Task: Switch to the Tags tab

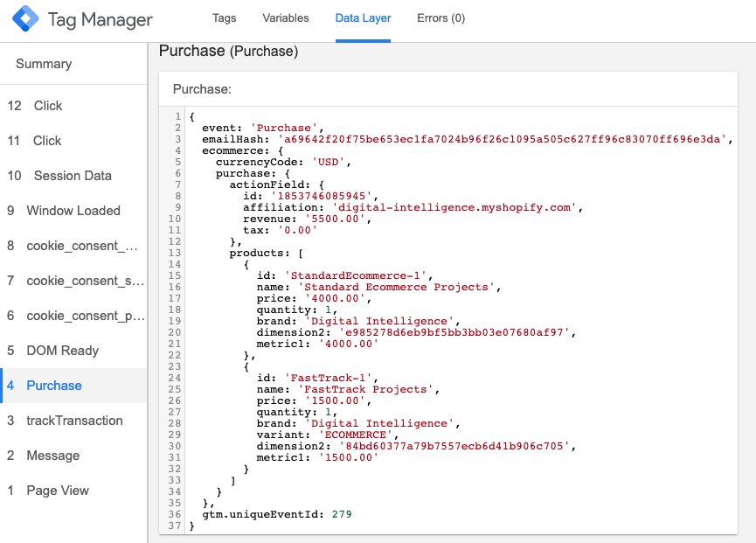Action: tap(224, 17)
